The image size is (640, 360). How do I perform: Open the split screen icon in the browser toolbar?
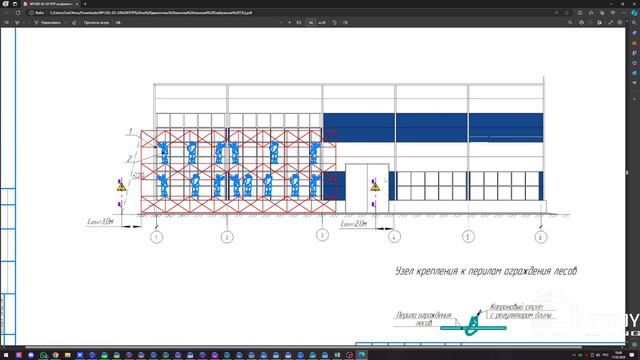pos(580,13)
